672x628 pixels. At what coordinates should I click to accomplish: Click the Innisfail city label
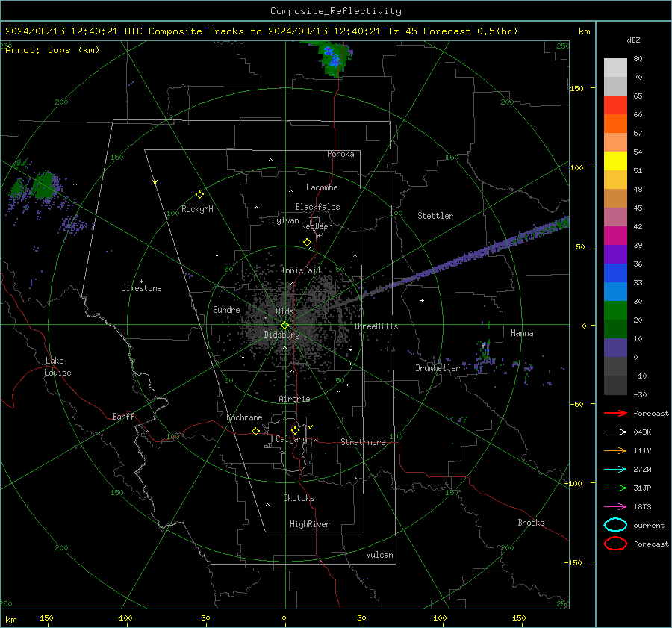coord(301,270)
